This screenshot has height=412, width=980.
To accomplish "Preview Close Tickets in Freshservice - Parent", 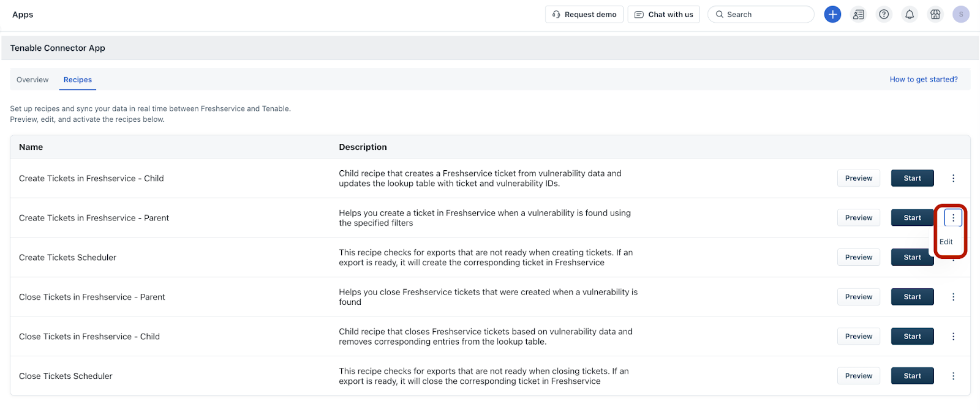I will 859,297.
